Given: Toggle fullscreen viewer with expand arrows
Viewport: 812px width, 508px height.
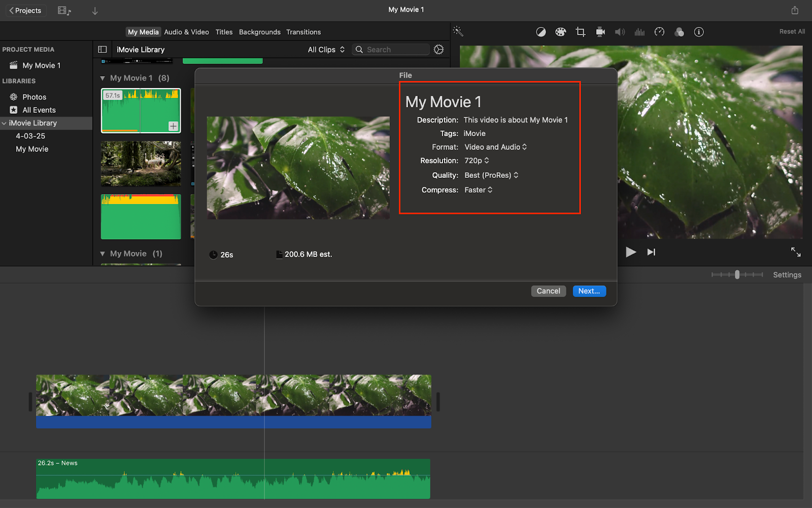Looking at the screenshot, I should pyautogui.click(x=795, y=252).
